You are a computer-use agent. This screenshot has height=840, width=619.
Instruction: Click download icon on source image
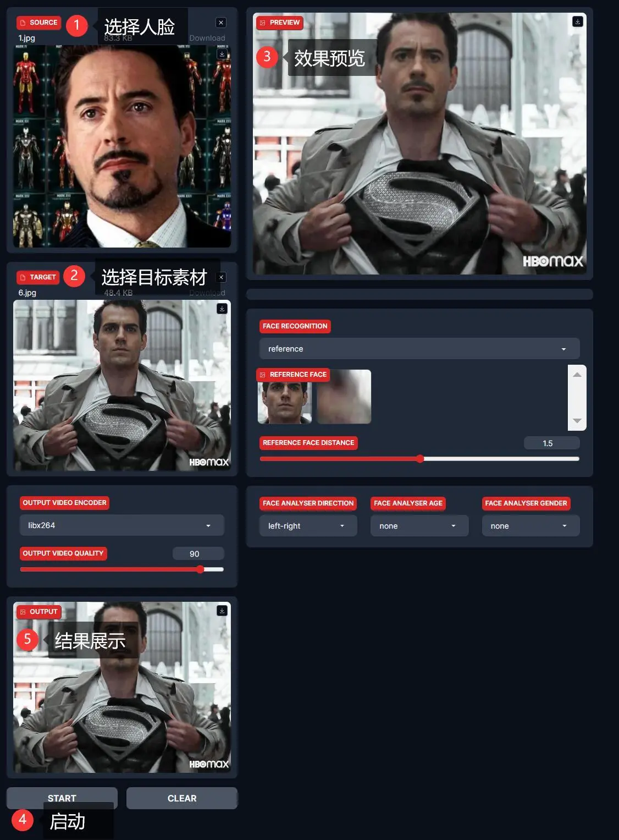click(222, 54)
